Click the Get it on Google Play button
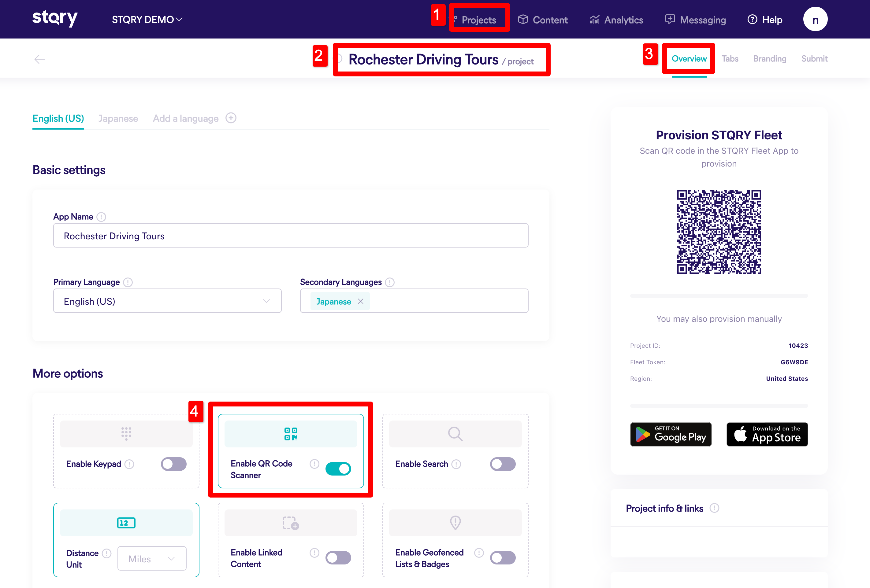This screenshot has width=870, height=588. pos(671,434)
